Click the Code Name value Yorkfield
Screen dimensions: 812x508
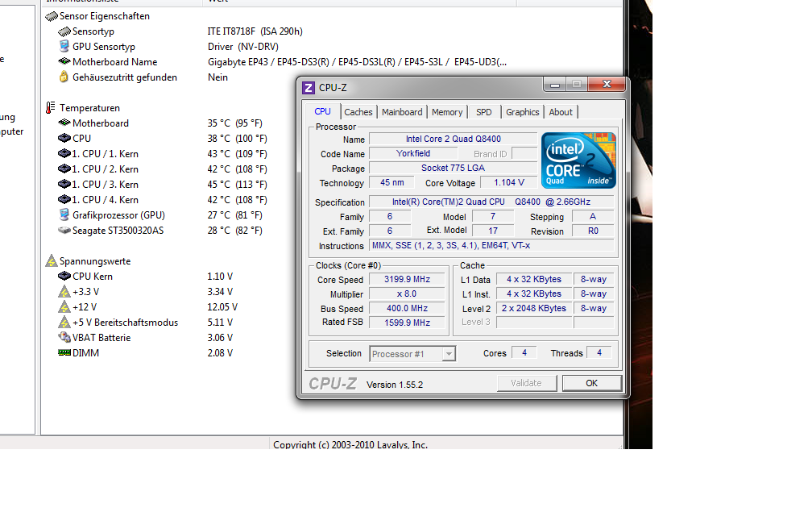[x=413, y=153]
